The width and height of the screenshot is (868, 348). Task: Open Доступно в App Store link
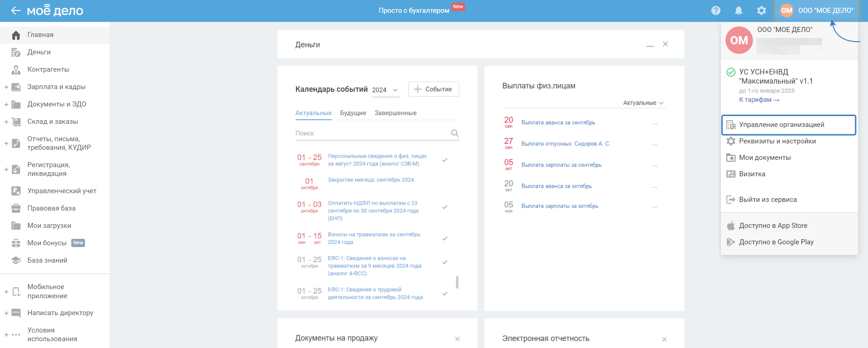[x=773, y=226]
